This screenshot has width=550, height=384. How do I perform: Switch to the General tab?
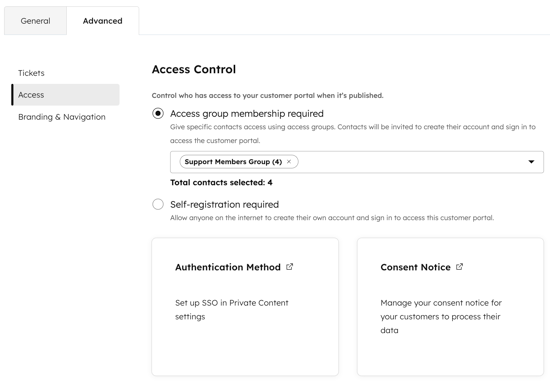(35, 21)
